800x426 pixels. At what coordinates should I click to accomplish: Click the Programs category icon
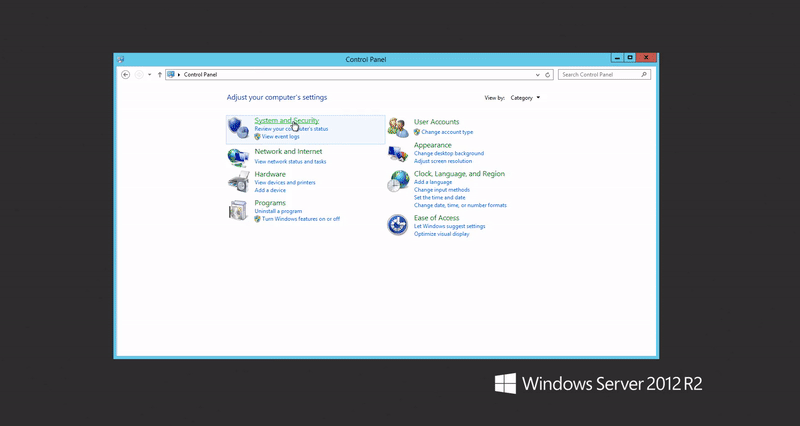(238, 210)
